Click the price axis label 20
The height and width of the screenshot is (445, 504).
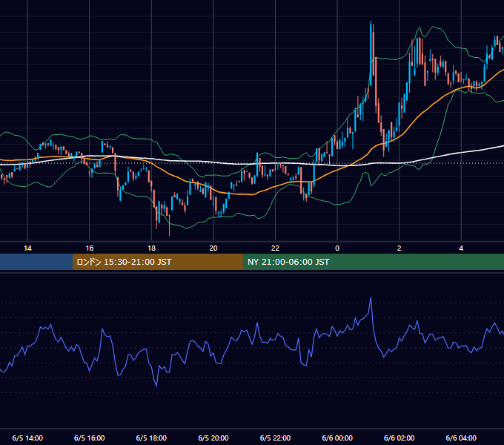[213, 248]
